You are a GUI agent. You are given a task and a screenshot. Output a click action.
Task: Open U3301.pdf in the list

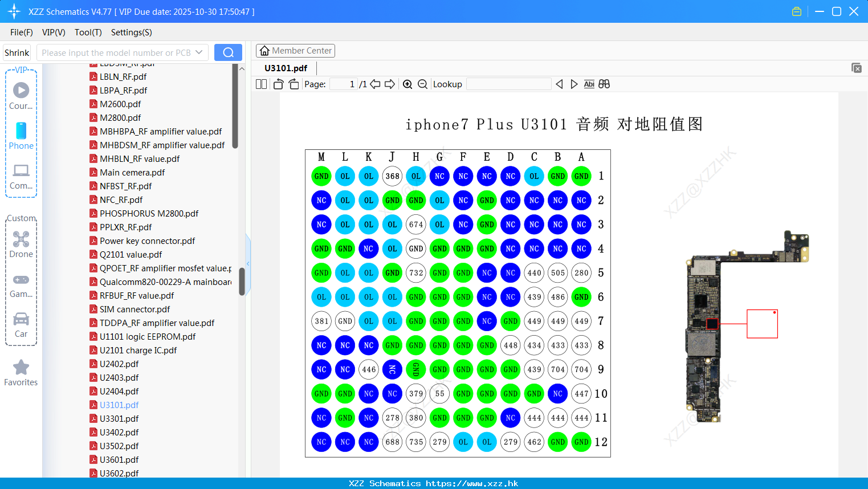coord(119,419)
